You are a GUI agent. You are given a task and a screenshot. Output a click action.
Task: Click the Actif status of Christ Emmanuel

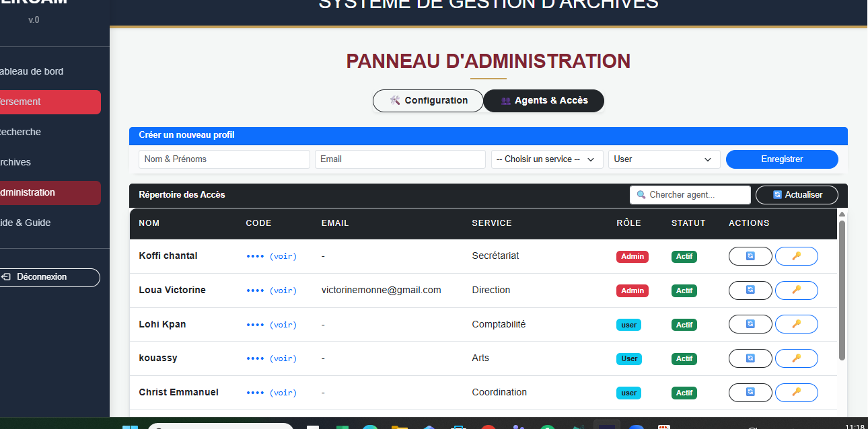(684, 393)
